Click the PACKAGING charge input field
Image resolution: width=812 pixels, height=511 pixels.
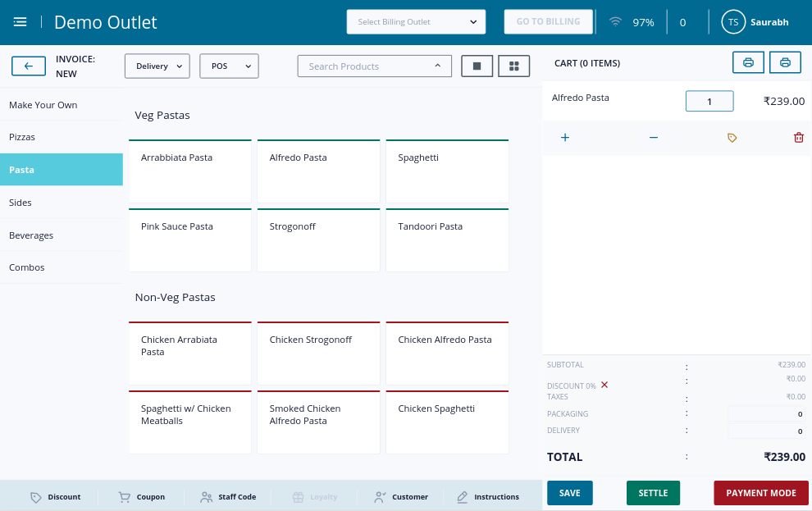coord(767,413)
